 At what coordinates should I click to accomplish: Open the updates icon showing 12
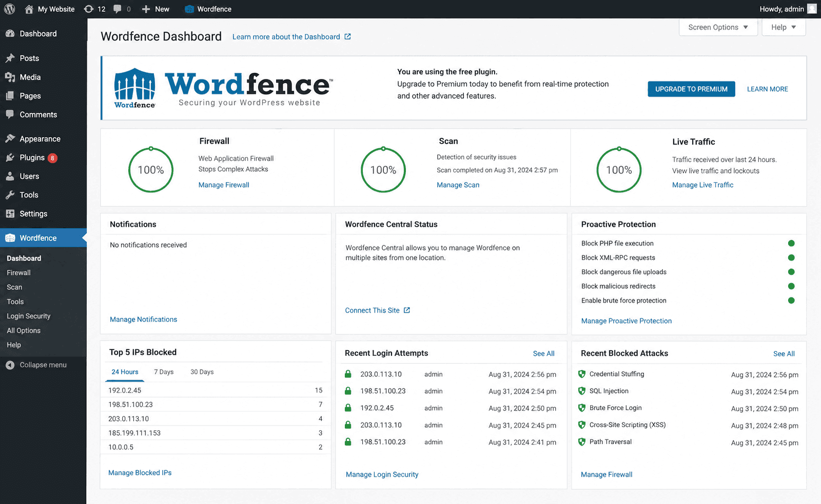[x=89, y=9]
